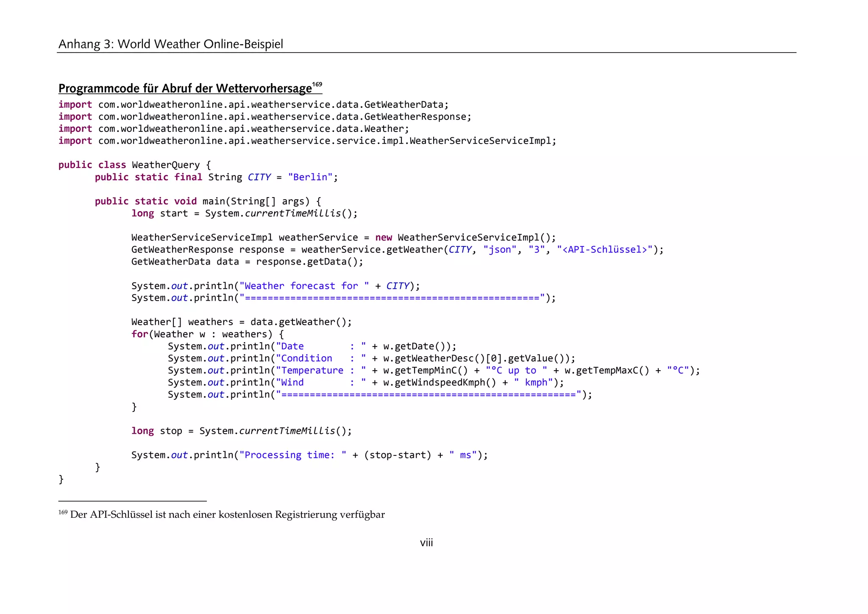Click the page number viii
The height and width of the screenshot is (614, 868).
coord(426,543)
